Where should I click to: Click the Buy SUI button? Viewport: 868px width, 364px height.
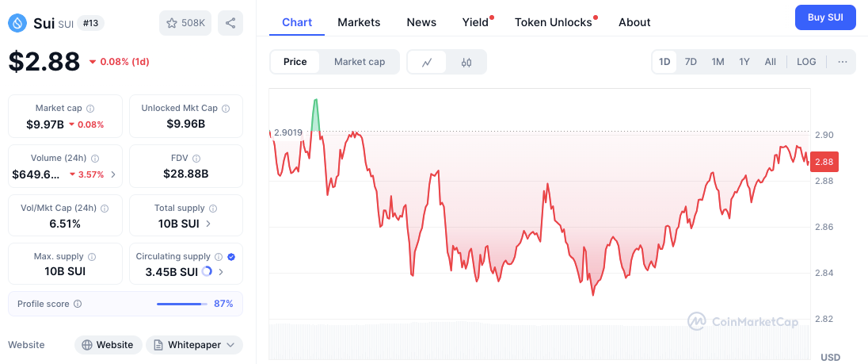click(x=825, y=17)
